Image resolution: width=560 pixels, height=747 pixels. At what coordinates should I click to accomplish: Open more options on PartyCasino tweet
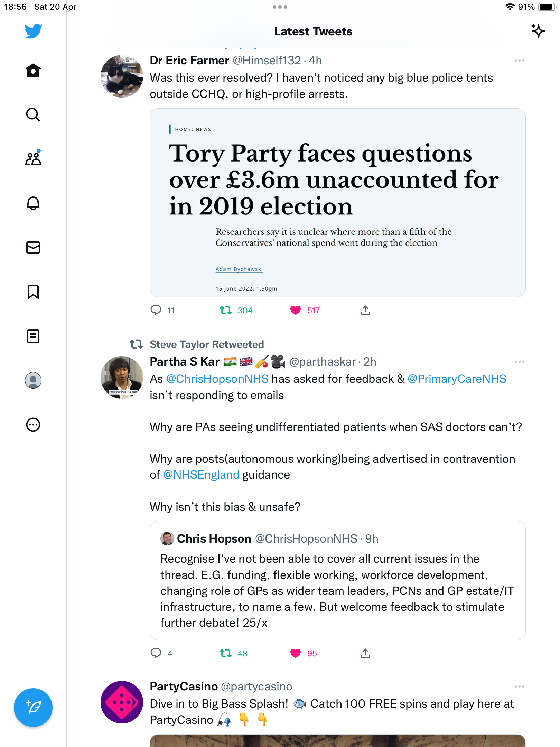click(519, 686)
